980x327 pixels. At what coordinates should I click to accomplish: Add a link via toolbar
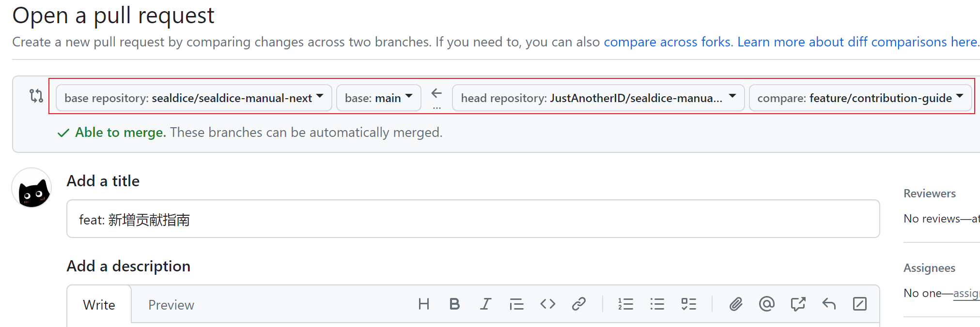579,304
